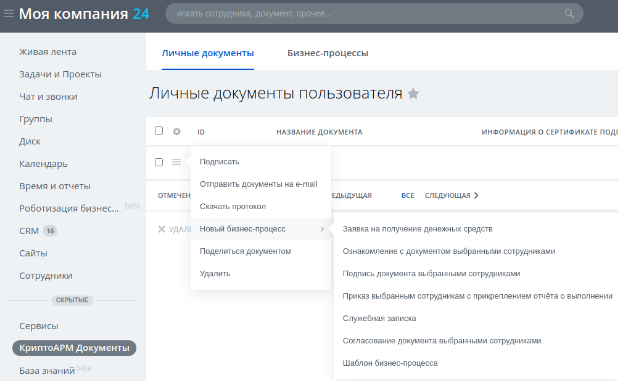Click Моя компания 24 logo
This screenshot has width=619, height=383.
click(84, 14)
